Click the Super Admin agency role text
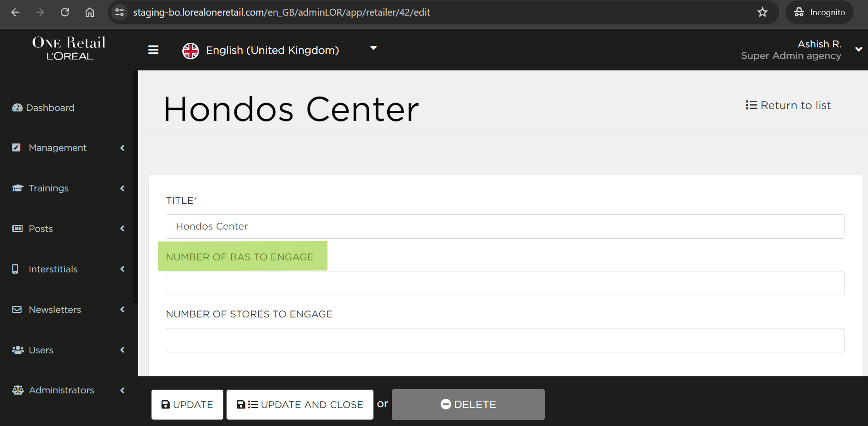This screenshot has height=426, width=868. (791, 56)
